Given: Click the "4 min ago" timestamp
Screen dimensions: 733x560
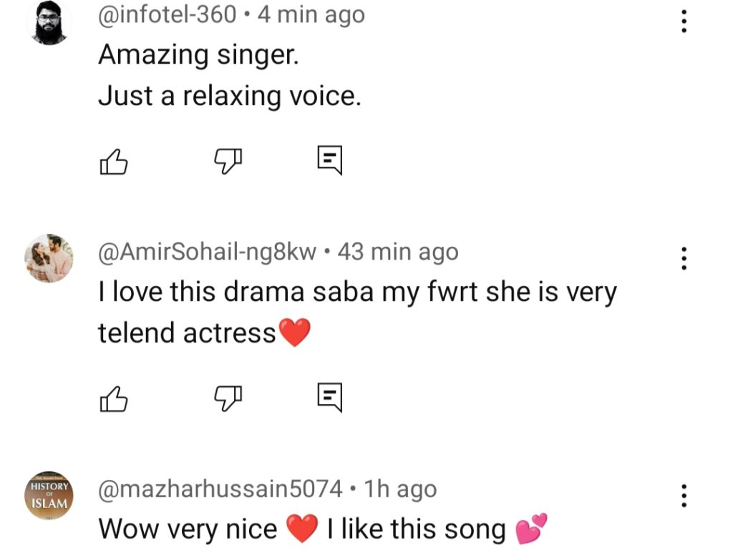Looking at the screenshot, I should point(310,14).
